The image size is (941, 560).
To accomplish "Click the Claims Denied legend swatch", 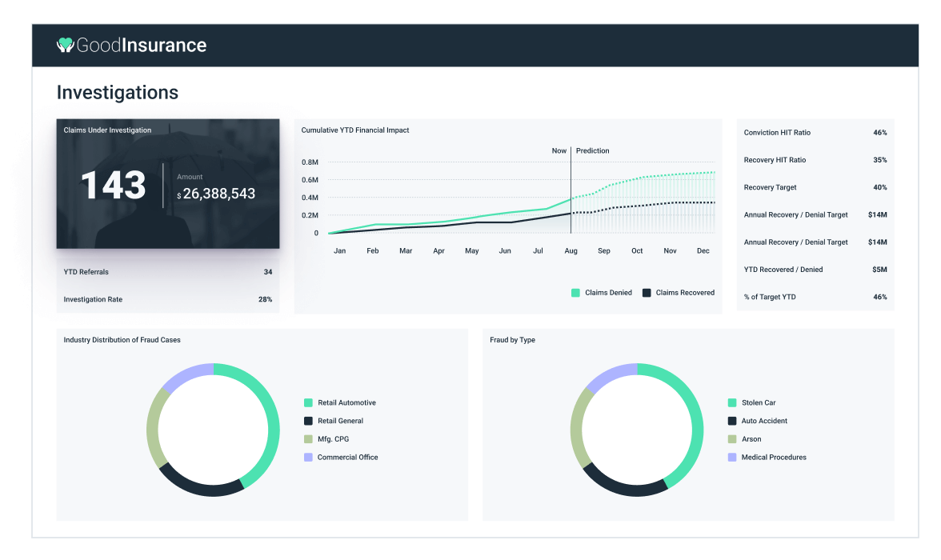I will tap(575, 293).
